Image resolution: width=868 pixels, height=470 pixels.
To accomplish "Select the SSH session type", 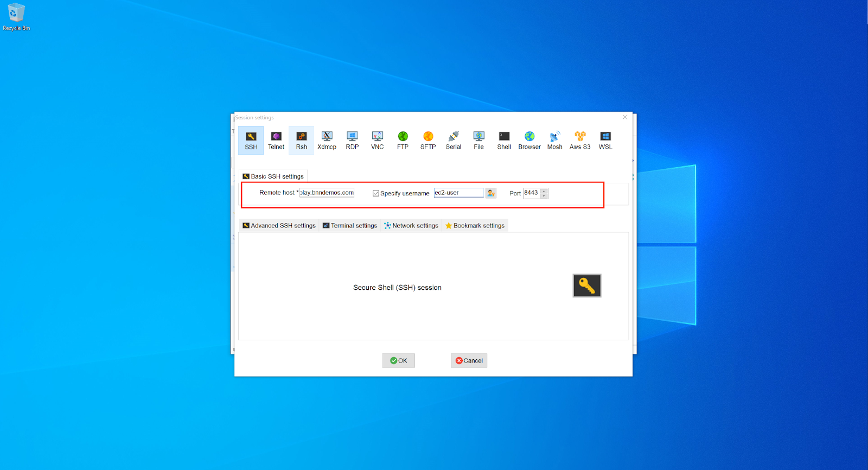I will (251, 141).
